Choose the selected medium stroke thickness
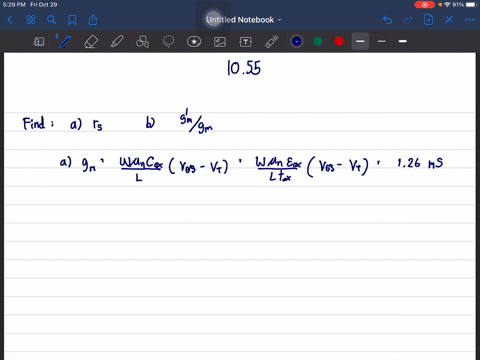480x360 pixels. click(x=360, y=41)
